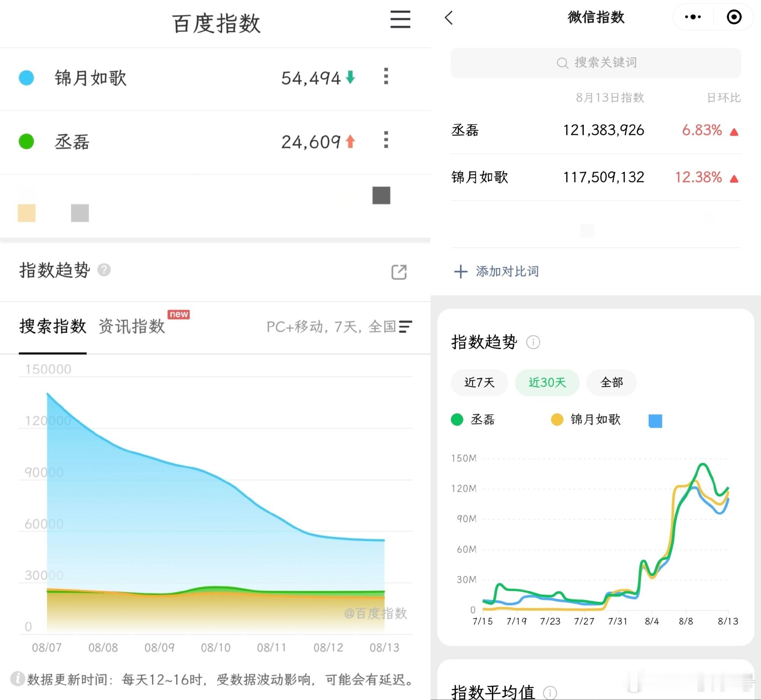
Task: Toggle 锦月如歌 series in chart legend
Action: (586, 419)
